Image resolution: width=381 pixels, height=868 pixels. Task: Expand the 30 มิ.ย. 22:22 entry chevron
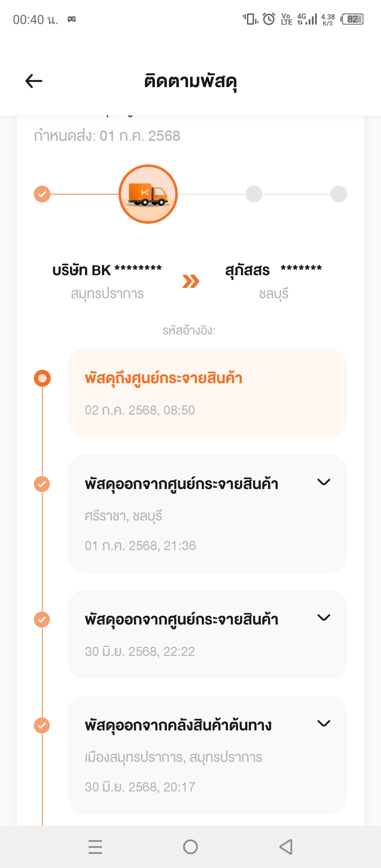coord(324,617)
